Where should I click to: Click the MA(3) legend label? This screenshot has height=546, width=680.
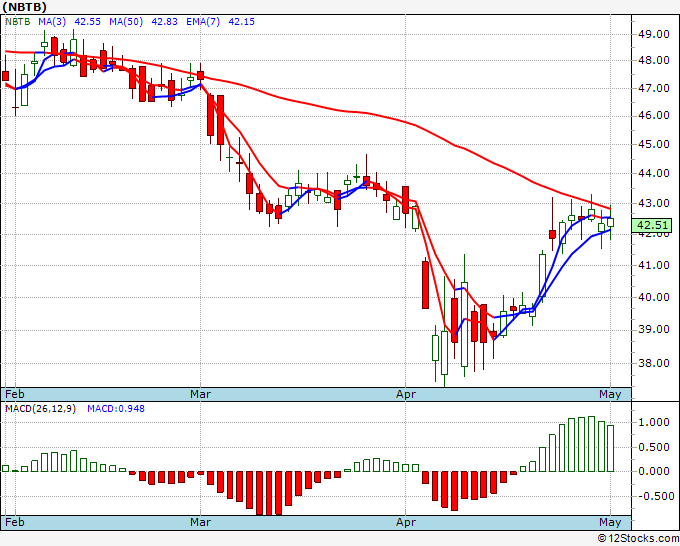pos(52,21)
